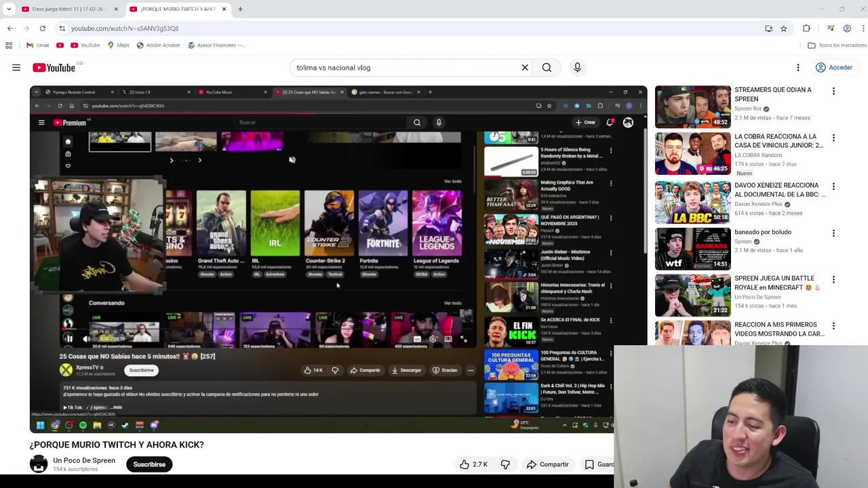Open REACCION A MIS PRIMEROS VIDEOS title
Image resolution: width=868 pixels, height=488 pixels.
point(779,329)
